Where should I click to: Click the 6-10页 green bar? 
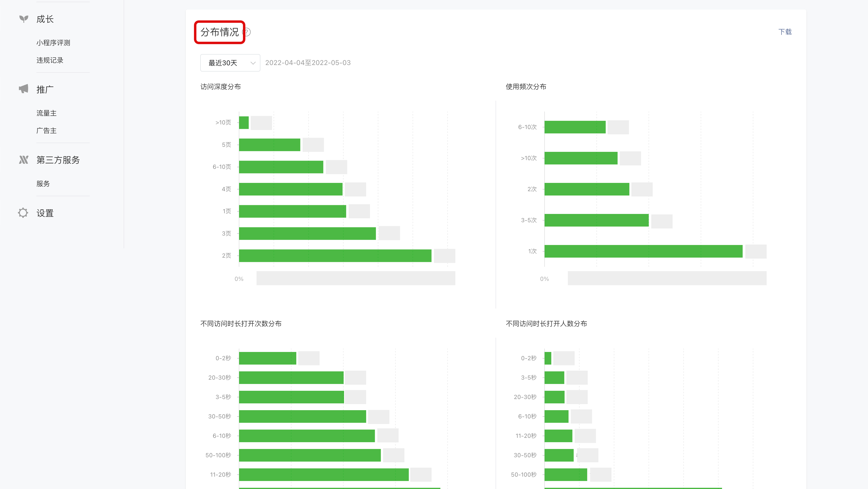click(281, 167)
